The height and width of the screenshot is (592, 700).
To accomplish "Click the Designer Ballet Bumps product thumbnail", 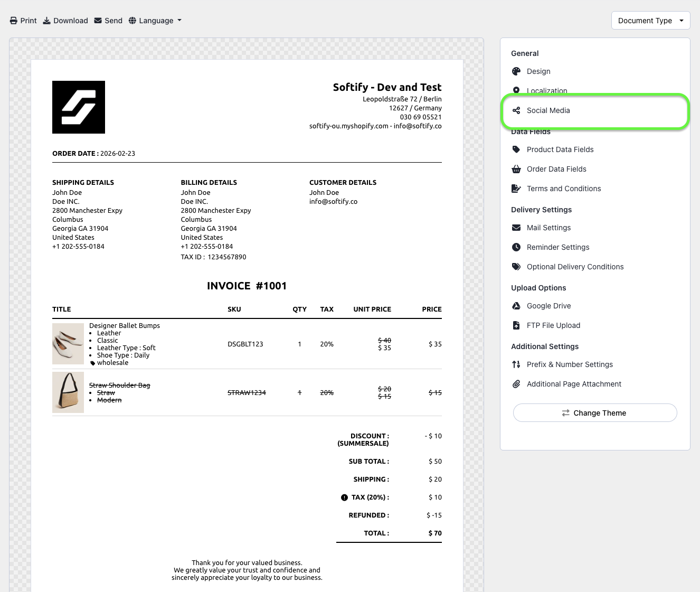I will coord(68,344).
